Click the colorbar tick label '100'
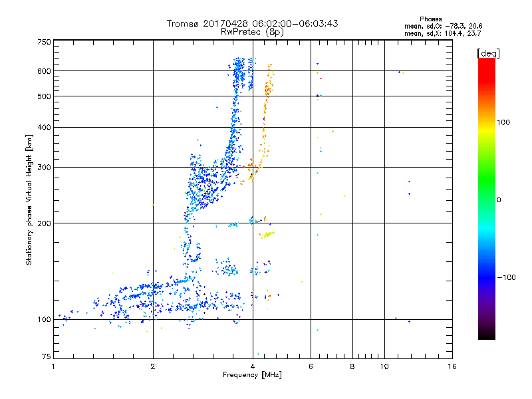 coord(503,122)
